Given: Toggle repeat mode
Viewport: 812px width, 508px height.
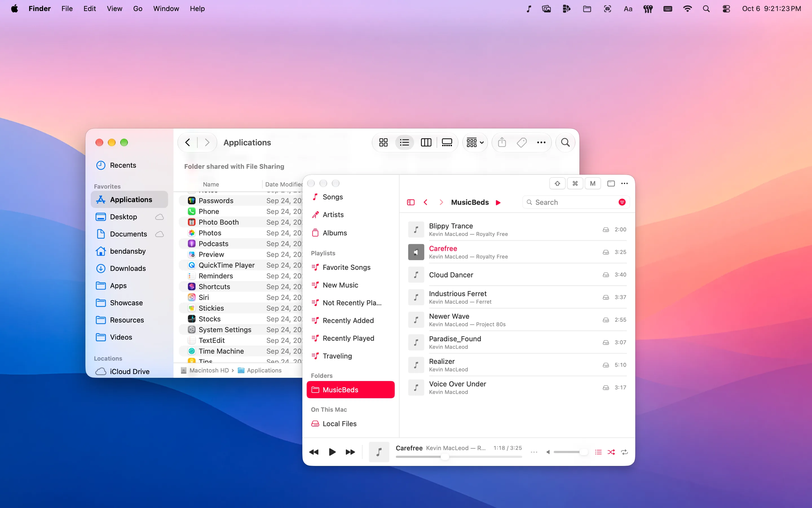Looking at the screenshot, I should click(x=625, y=452).
